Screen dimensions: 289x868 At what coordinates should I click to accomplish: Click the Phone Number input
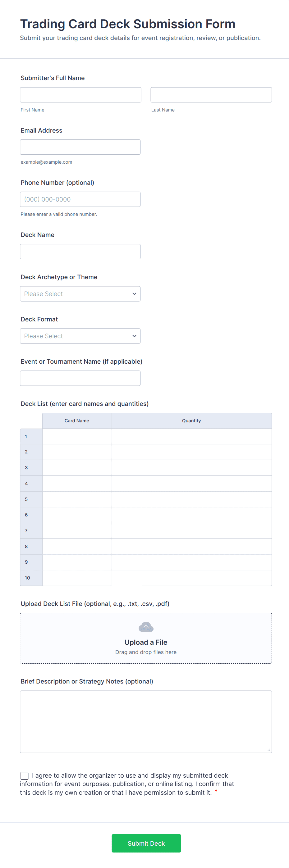(80, 199)
